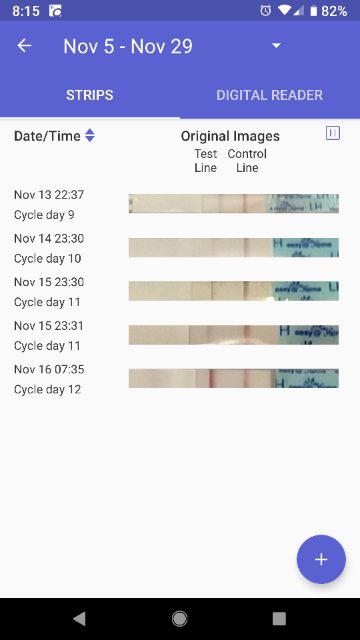
Task: Select the Nov 5 - Nov 29 title
Action: (x=128, y=46)
